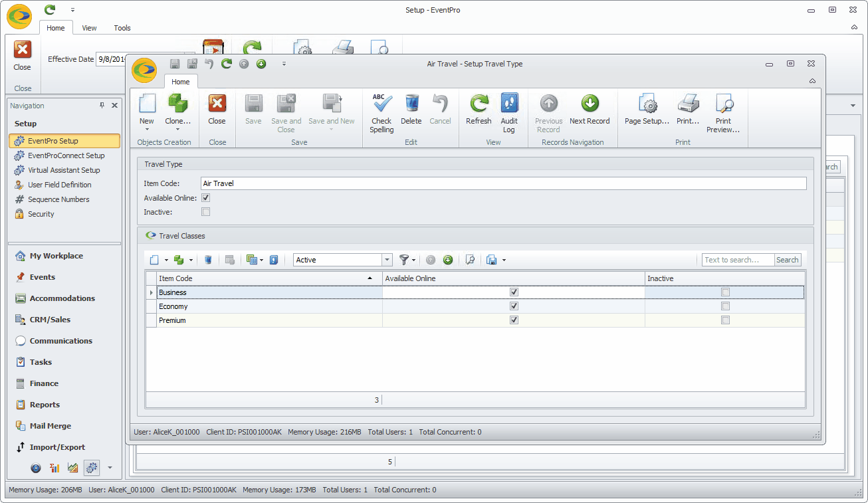This screenshot has height=503, width=868.
Task: Open the Audit Log
Action: pos(509,113)
